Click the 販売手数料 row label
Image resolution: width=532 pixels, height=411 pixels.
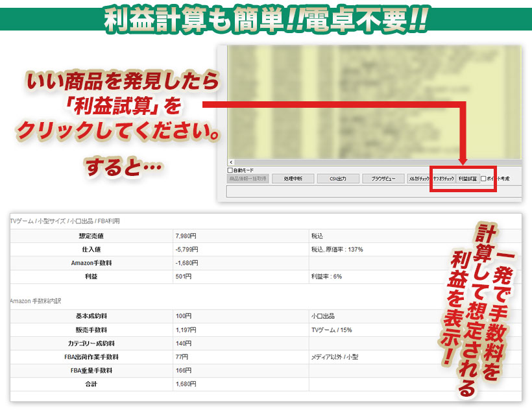(x=91, y=330)
